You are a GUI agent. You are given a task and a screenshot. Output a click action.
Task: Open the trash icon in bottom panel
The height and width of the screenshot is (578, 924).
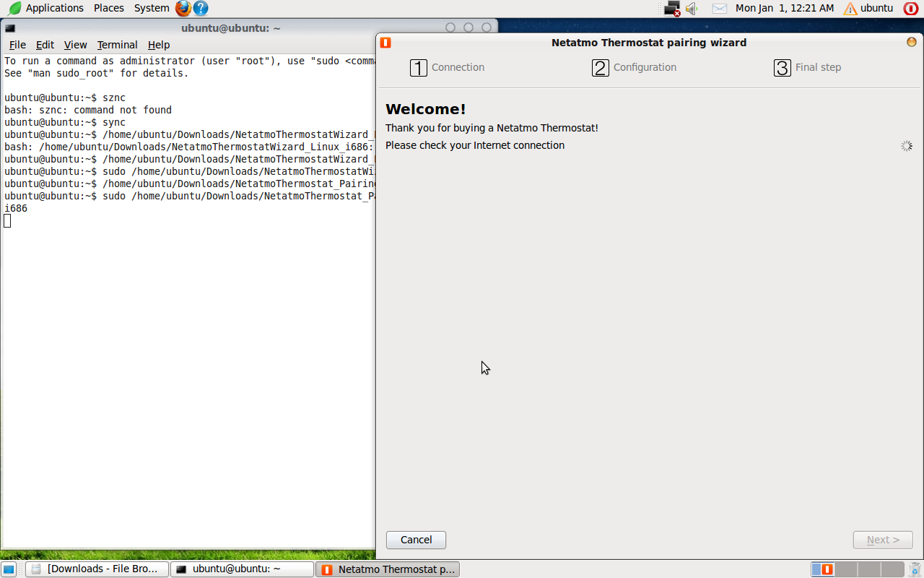point(916,569)
